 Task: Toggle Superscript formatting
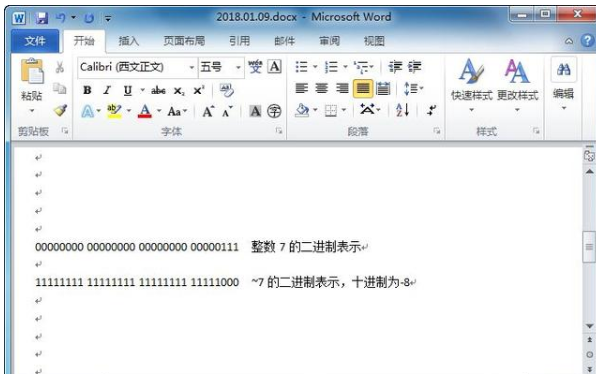tap(198, 90)
